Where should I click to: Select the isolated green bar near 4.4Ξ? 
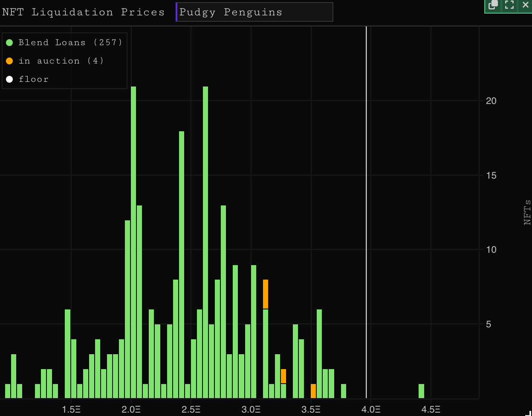tap(421, 391)
